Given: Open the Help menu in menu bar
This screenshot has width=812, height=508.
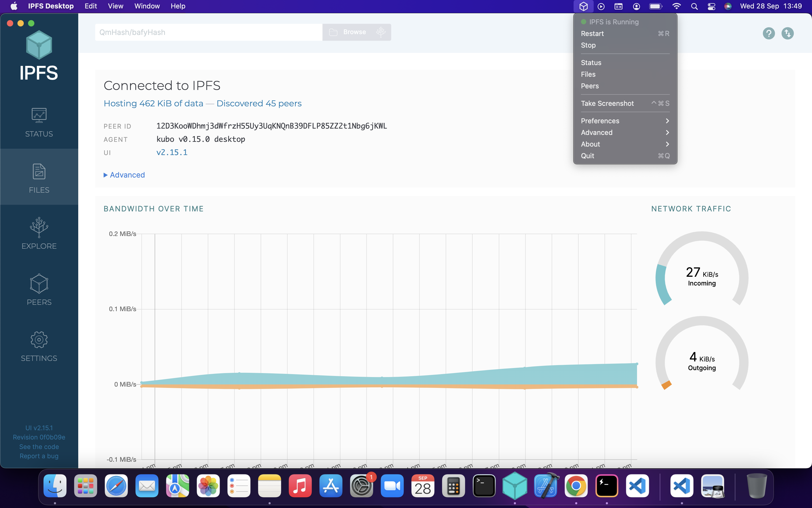Looking at the screenshot, I should pyautogui.click(x=178, y=6).
